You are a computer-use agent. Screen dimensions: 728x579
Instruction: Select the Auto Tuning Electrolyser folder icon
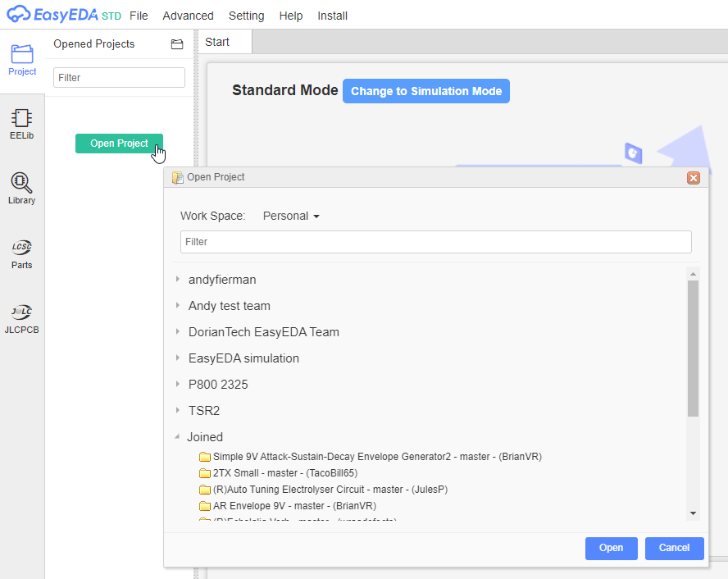pos(205,490)
